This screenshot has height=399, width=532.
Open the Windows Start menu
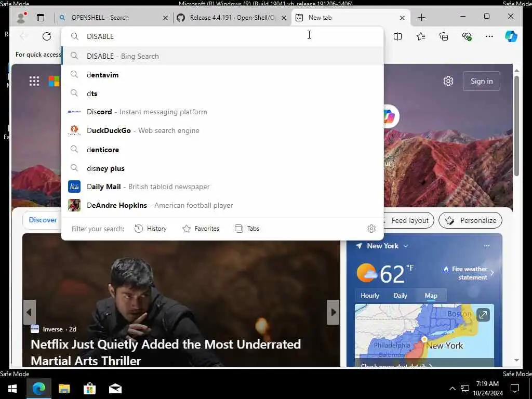(12, 389)
